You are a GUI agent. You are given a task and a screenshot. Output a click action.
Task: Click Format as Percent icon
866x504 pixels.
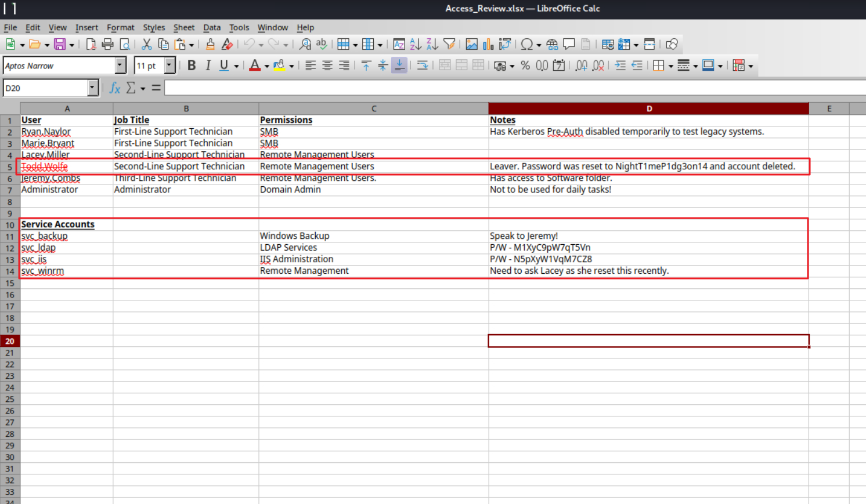(525, 66)
